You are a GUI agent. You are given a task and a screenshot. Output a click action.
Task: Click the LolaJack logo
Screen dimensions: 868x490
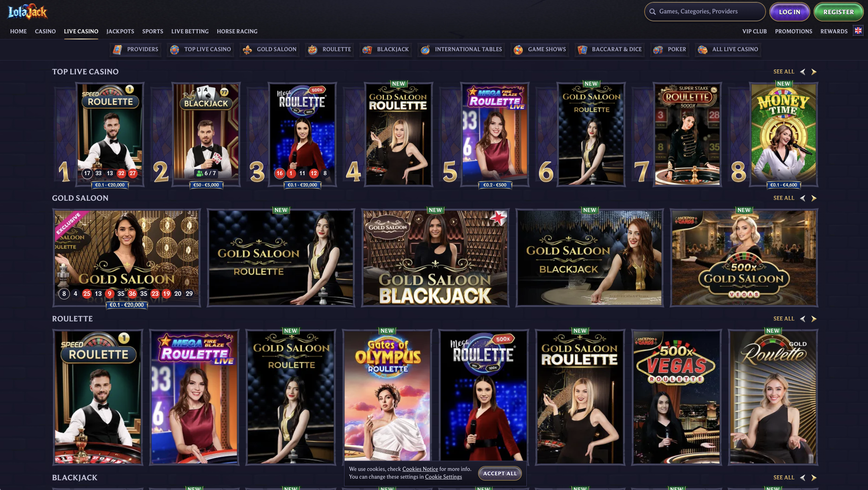28,11
